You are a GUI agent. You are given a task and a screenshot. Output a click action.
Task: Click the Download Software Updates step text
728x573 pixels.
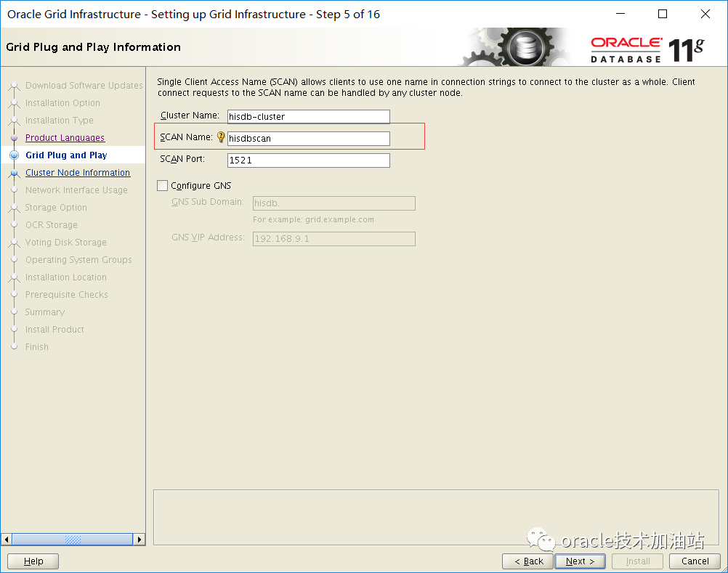point(84,86)
